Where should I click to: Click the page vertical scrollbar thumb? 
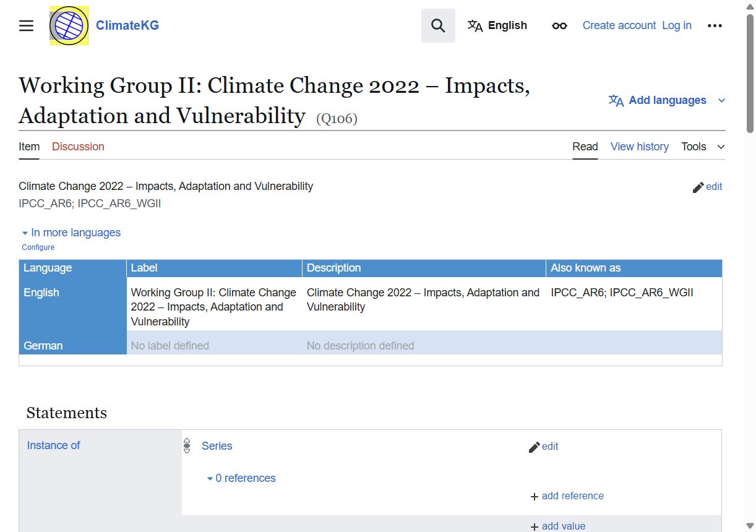coord(750,73)
